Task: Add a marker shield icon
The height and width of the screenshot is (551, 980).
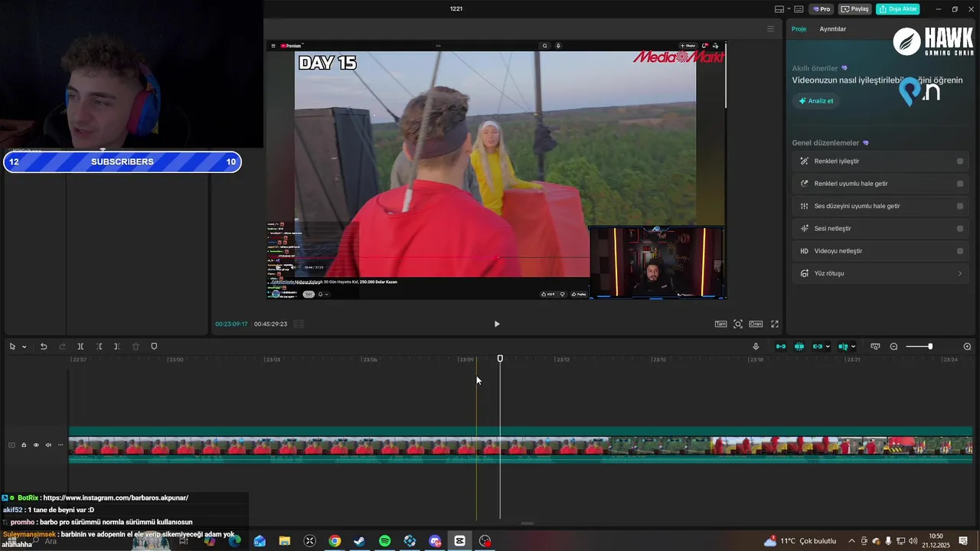Action: pos(154,347)
